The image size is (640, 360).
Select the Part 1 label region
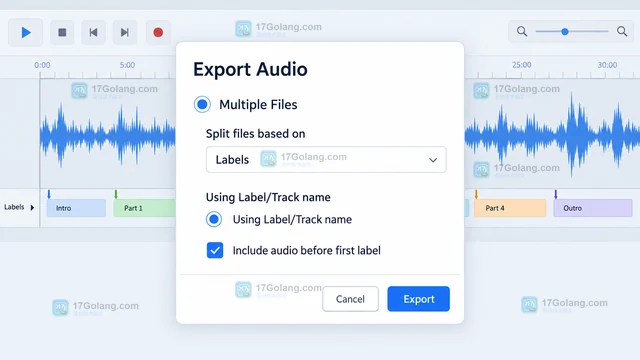pyautogui.click(x=144, y=208)
